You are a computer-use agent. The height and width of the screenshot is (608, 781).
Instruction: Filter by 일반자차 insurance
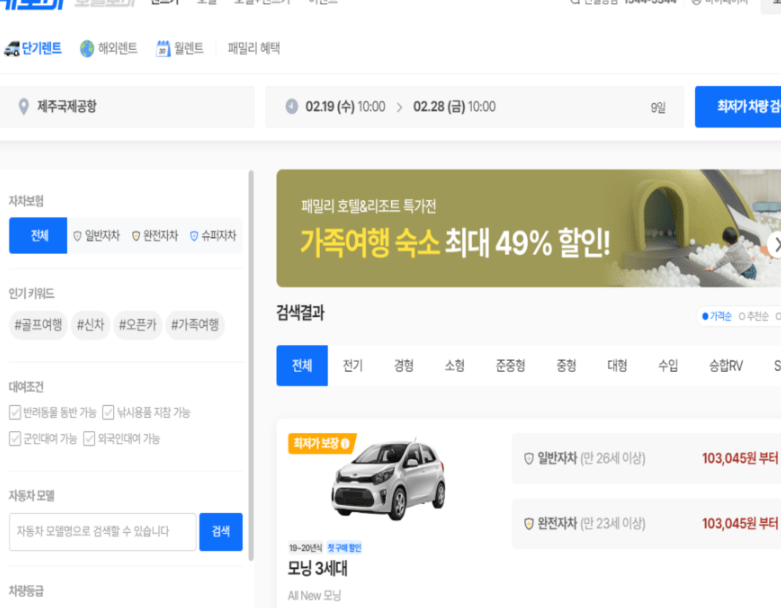coord(97,236)
